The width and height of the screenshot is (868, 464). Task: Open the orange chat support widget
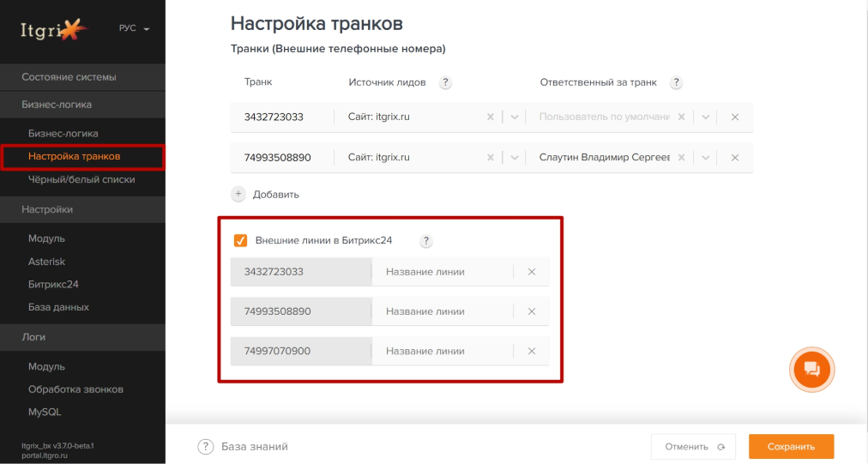(x=811, y=370)
